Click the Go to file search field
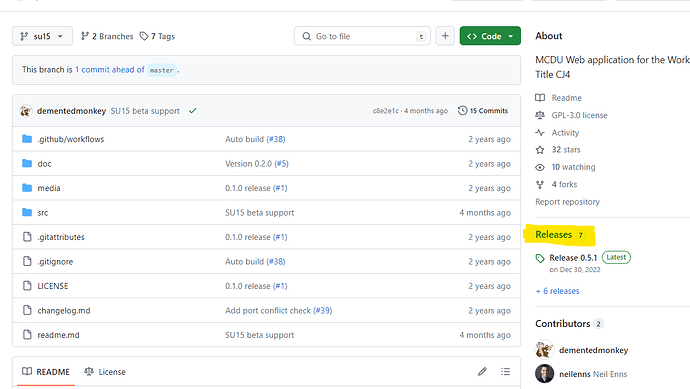The height and width of the screenshot is (389, 690). point(362,36)
